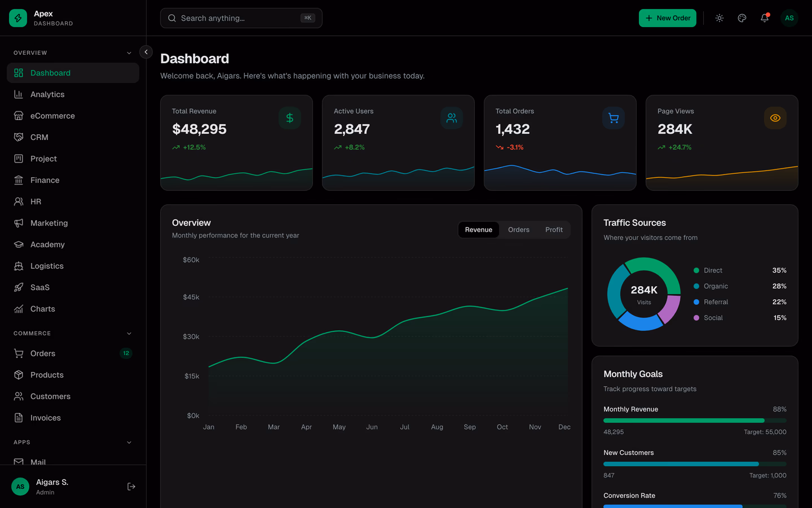Toggle light mode with the sun icon

pos(720,18)
